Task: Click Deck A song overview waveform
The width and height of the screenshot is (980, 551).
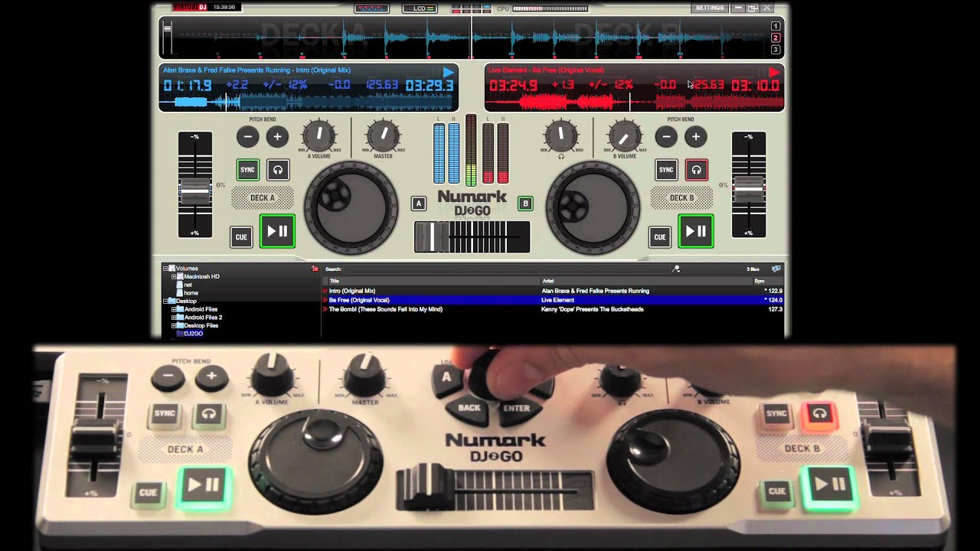Action: pos(309,102)
